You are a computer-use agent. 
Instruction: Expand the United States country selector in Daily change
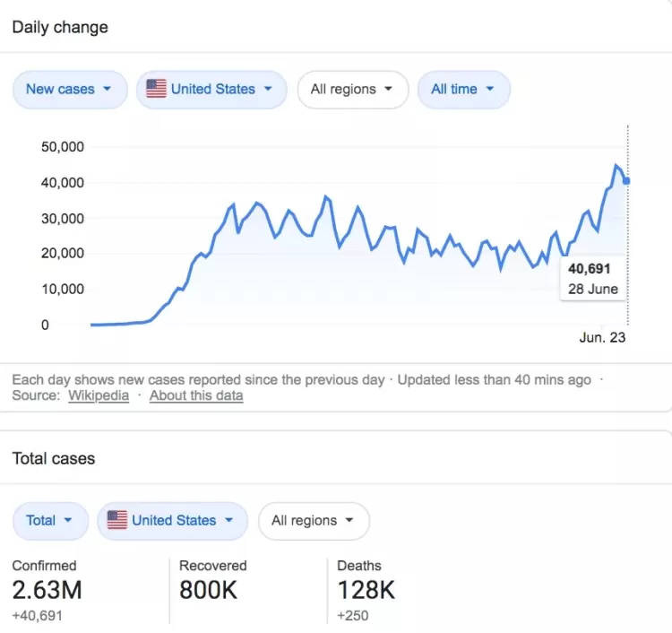pos(211,89)
